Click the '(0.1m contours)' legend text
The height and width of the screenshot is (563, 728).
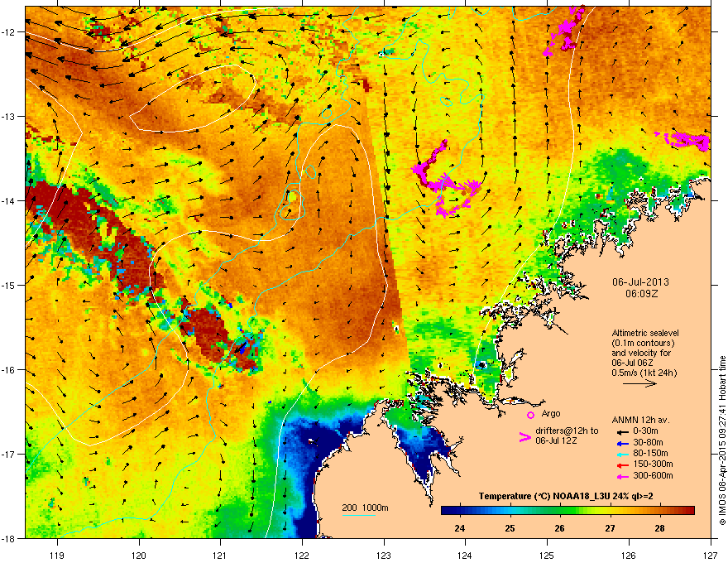pos(643,343)
